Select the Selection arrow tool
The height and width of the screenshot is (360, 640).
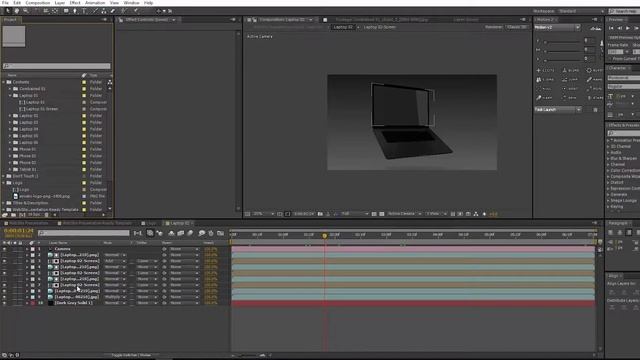[x=7, y=11]
